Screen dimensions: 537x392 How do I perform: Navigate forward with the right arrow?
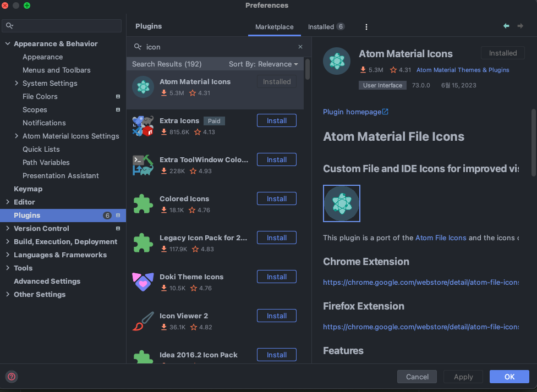(x=520, y=26)
